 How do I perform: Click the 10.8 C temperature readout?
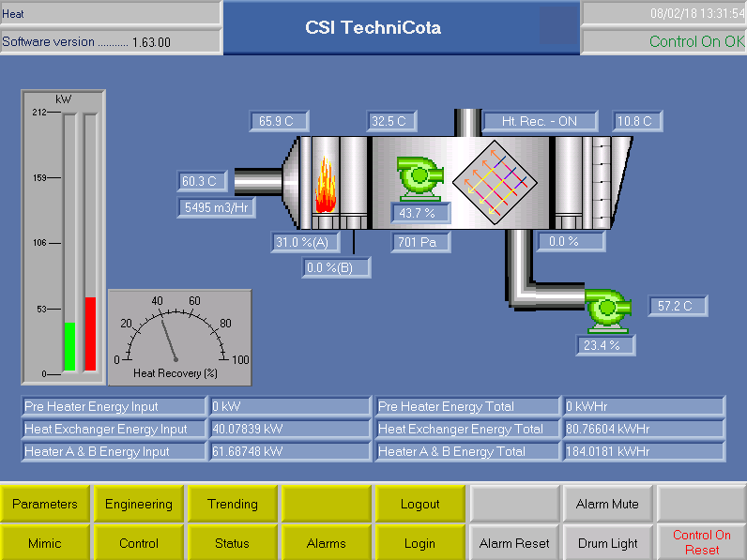(637, 121)
